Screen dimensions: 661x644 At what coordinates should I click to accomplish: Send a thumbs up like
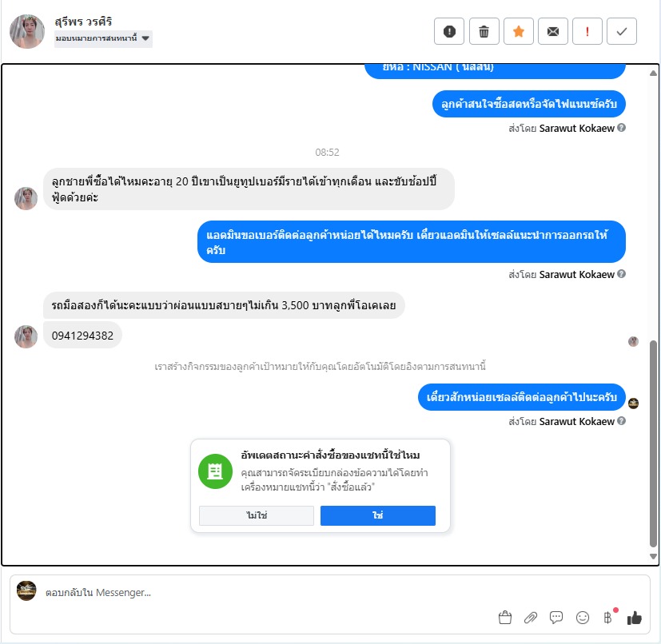[x=634, y=618]
